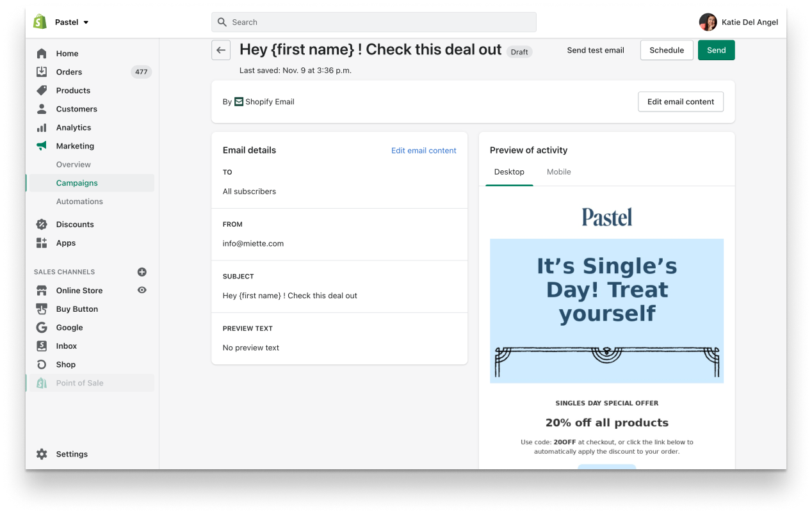812x514 pixels.
Task: Click the Search input field
Action: pos(374,22)
